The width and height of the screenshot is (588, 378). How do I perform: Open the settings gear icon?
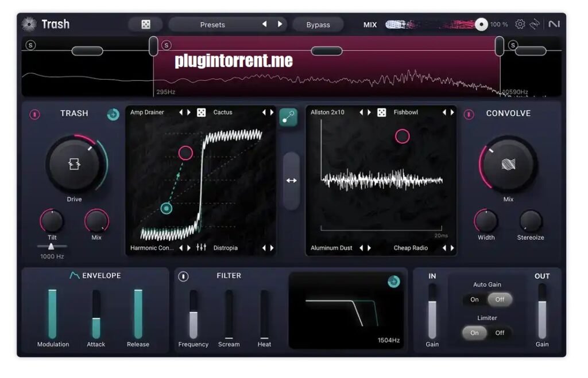click(520, 24)
